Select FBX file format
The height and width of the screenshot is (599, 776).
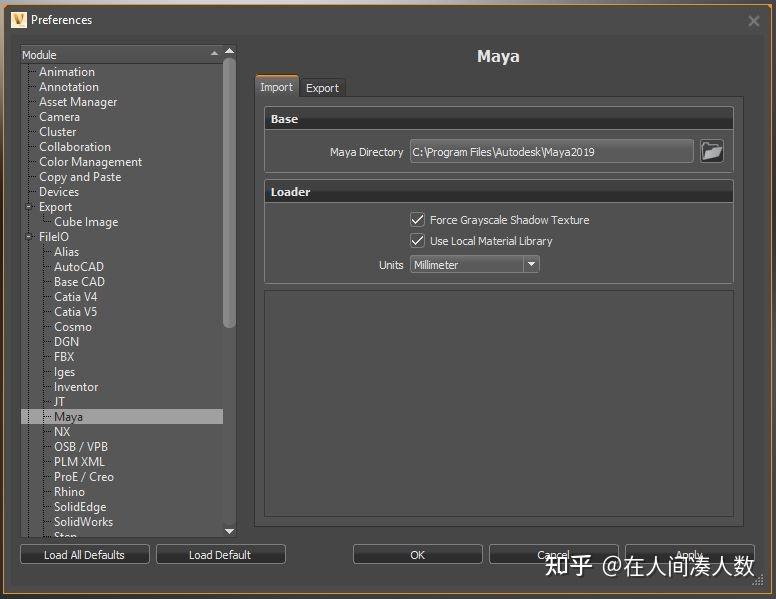(64, 356)
